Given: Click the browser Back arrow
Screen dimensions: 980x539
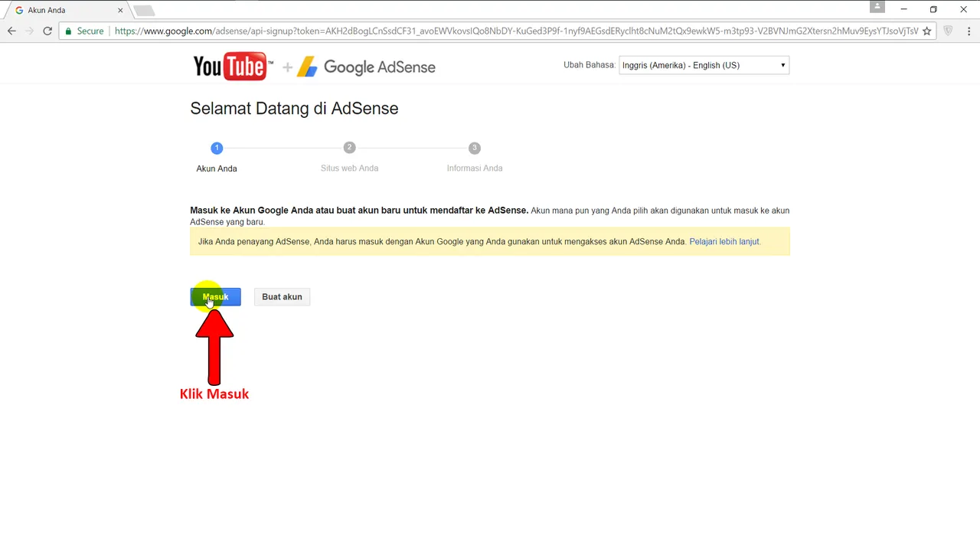Looking at the screenshot, I should click(11, 31).
